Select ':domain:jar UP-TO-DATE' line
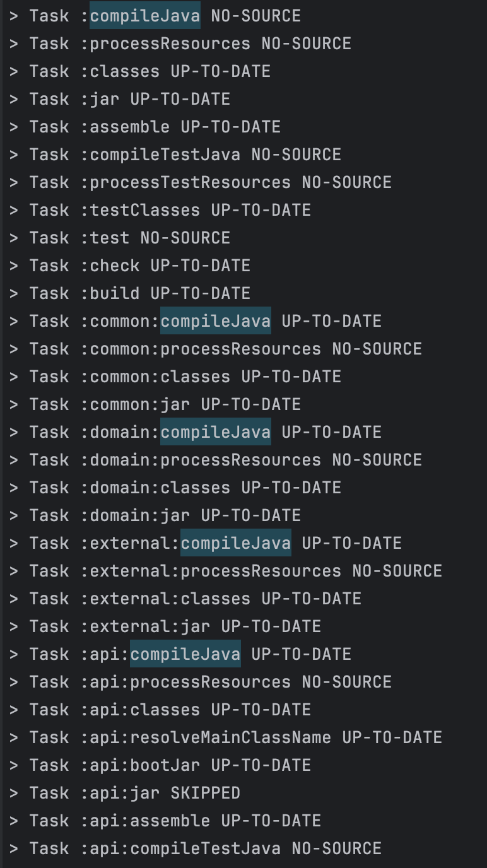The image size is (487, 868). (x=155, y=515)
